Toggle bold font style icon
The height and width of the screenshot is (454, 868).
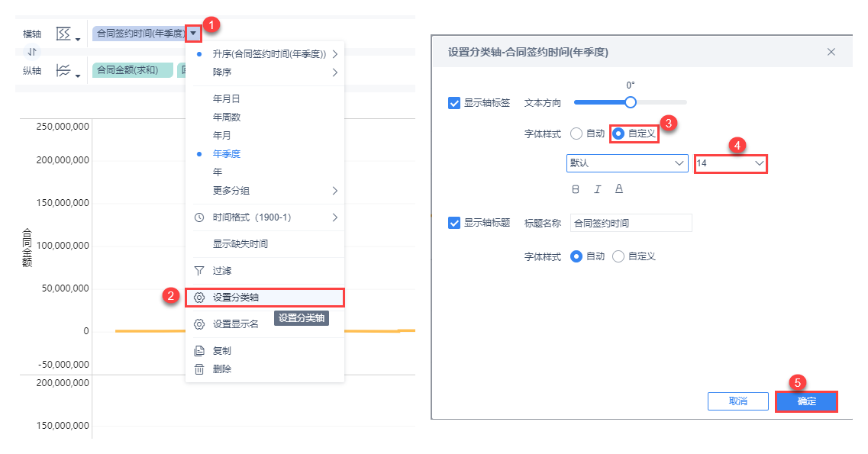pos(576,188)
